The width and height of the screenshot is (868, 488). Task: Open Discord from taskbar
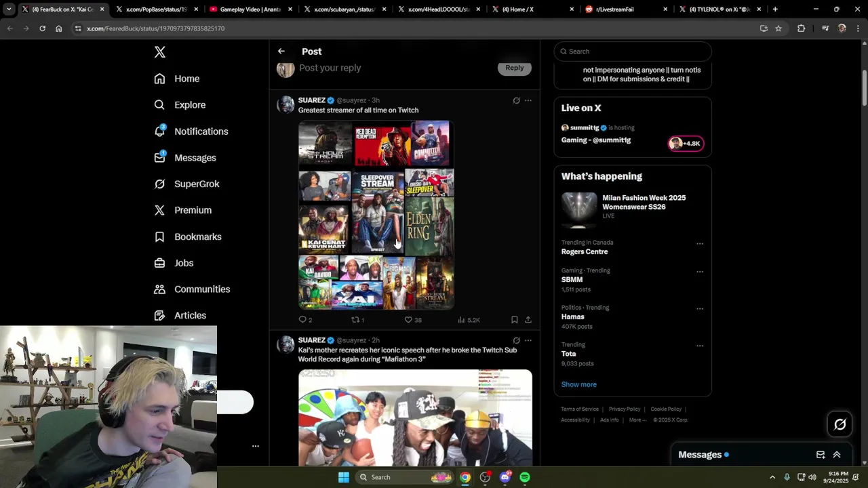click(505, 477)
